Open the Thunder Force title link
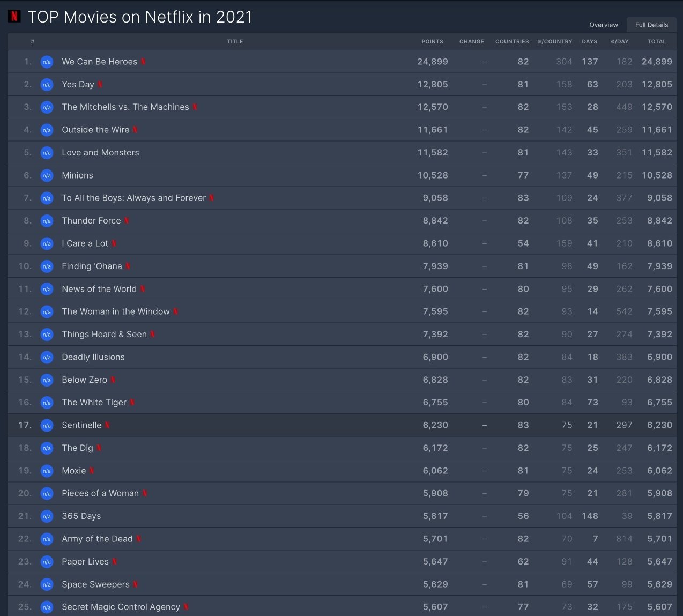 [x=91, y=220]
